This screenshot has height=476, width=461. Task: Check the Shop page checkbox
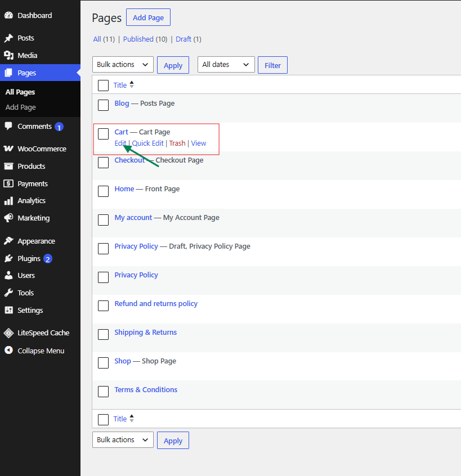pyautogui.click(x=103, y=363)
